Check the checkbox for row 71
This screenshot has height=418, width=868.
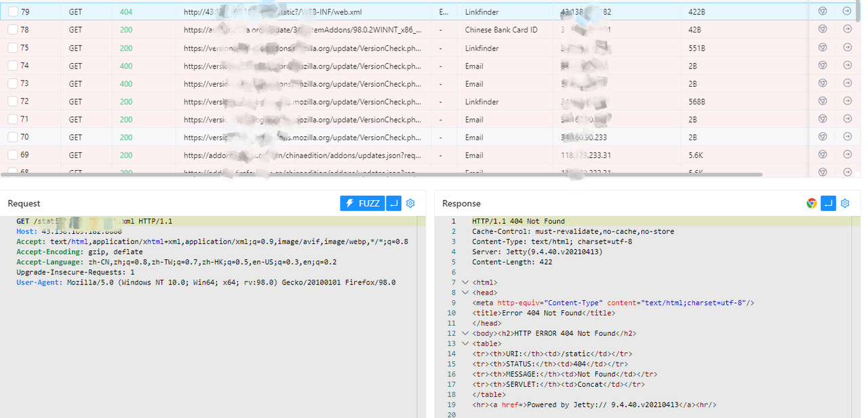point(13,119)
